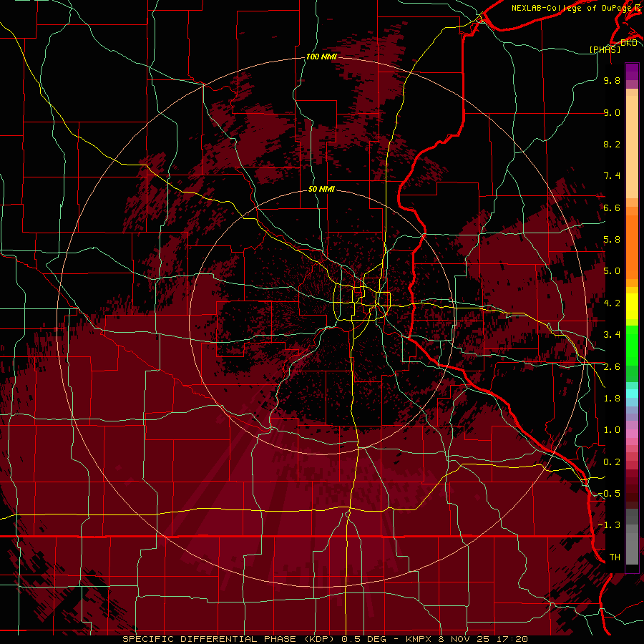Pick the bright green segment of the color bar

click(632, 345)
